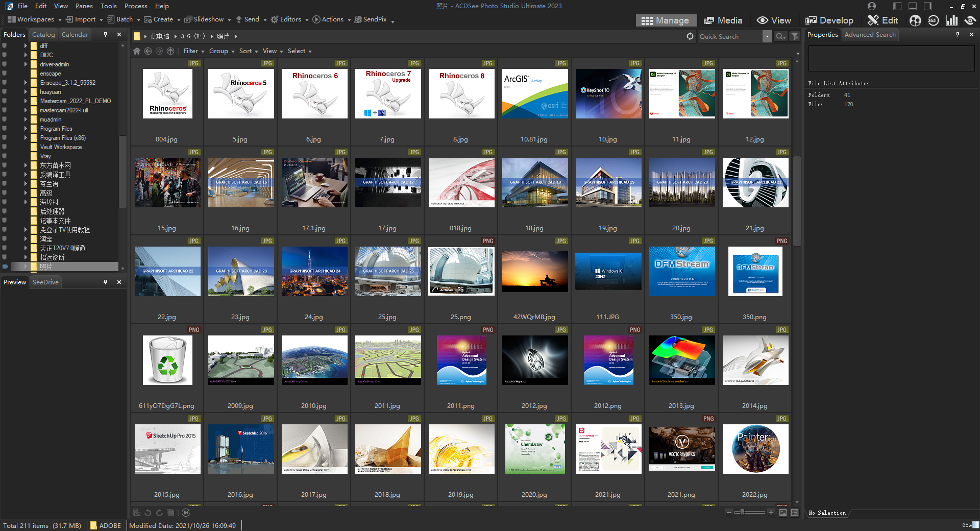
Task: Click the Back navigation arrow
Action: [148, 51]
